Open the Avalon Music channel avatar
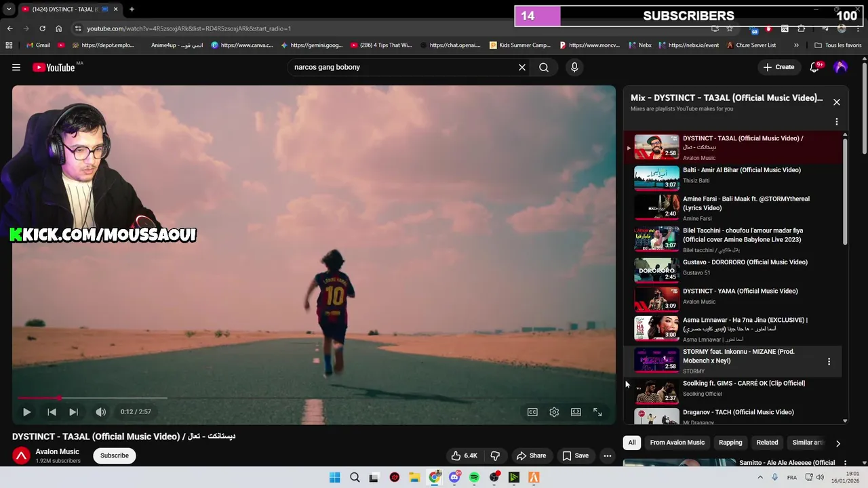This screenshot has width=868, height=488. [x=22, y=456]
